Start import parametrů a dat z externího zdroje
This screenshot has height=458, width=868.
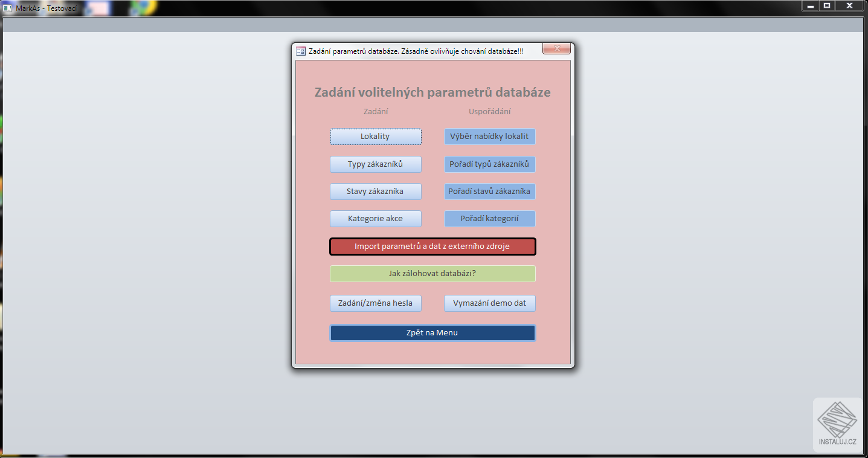tap(432, 247)
